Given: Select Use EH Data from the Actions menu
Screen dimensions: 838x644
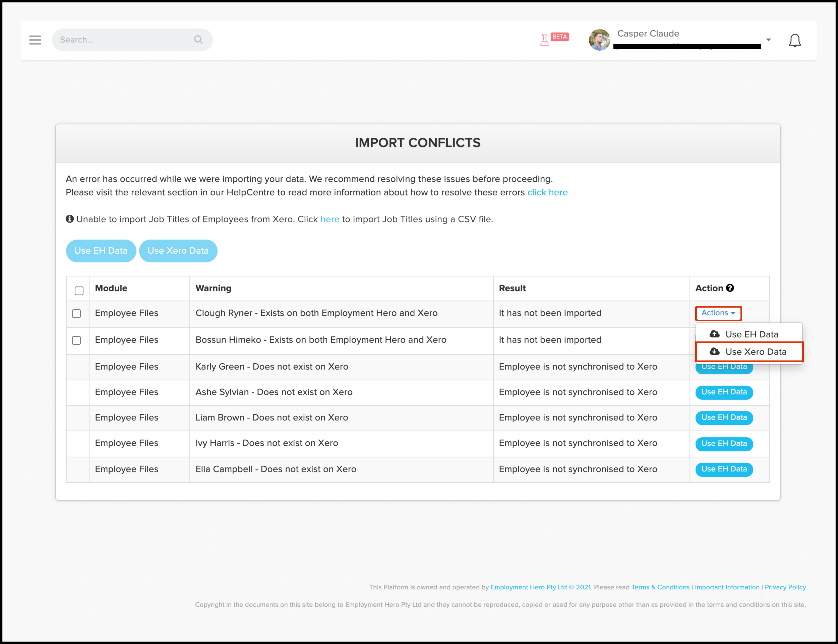Looking at the screenshot, I should 751,334.
